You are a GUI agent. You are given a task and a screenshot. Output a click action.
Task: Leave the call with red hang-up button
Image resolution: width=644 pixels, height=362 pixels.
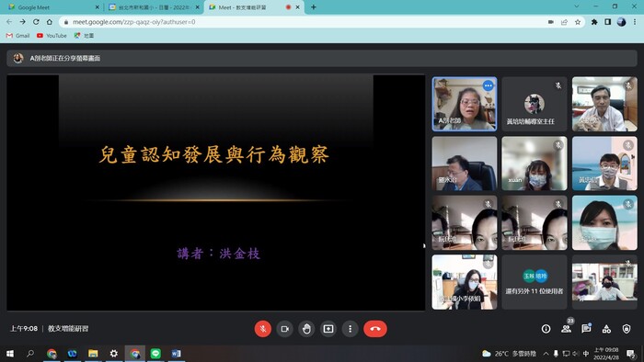click(375, 329)
